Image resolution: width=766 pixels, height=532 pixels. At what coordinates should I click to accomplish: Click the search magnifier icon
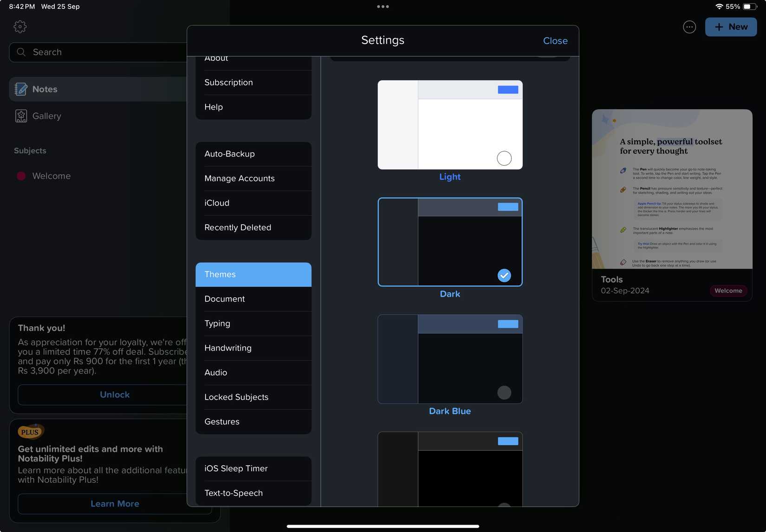point(21,52)
